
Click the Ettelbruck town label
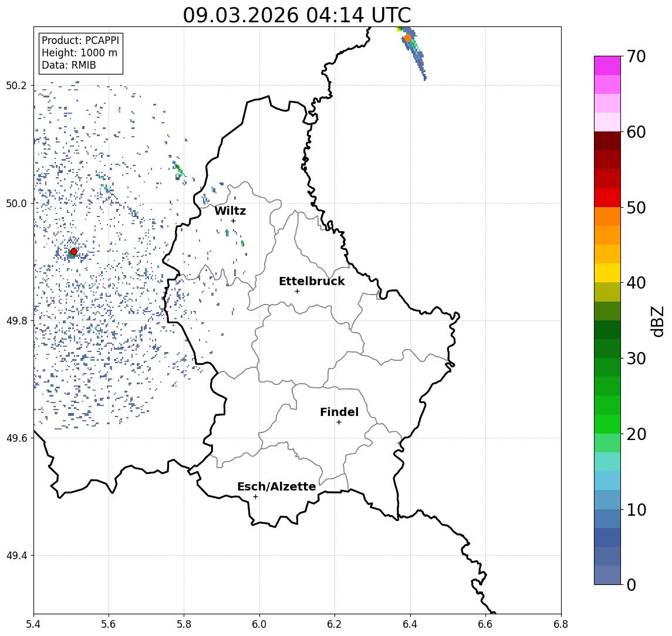[x=312, y=282]
